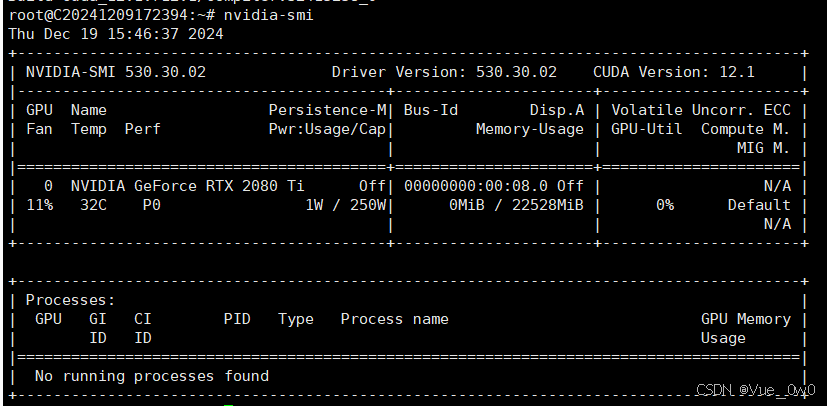This screenshot has height=406, width=827.
Task: Click the Process name column header
Action: point(395,320)
